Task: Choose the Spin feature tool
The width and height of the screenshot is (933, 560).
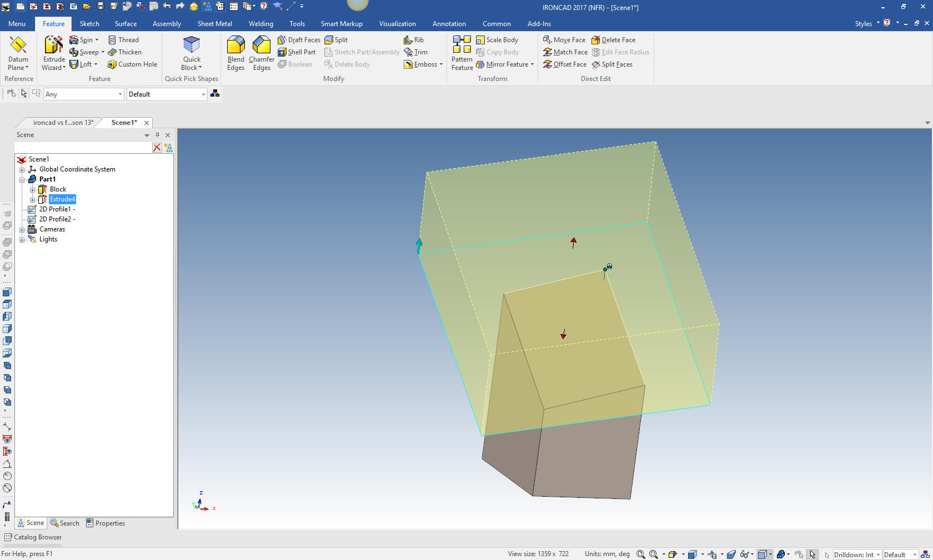Action: coord(84,40)
